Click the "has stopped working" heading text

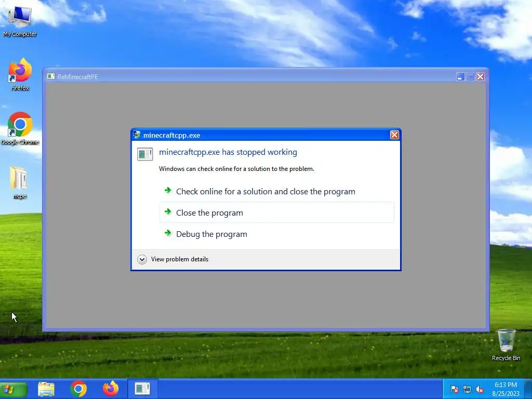228,152
